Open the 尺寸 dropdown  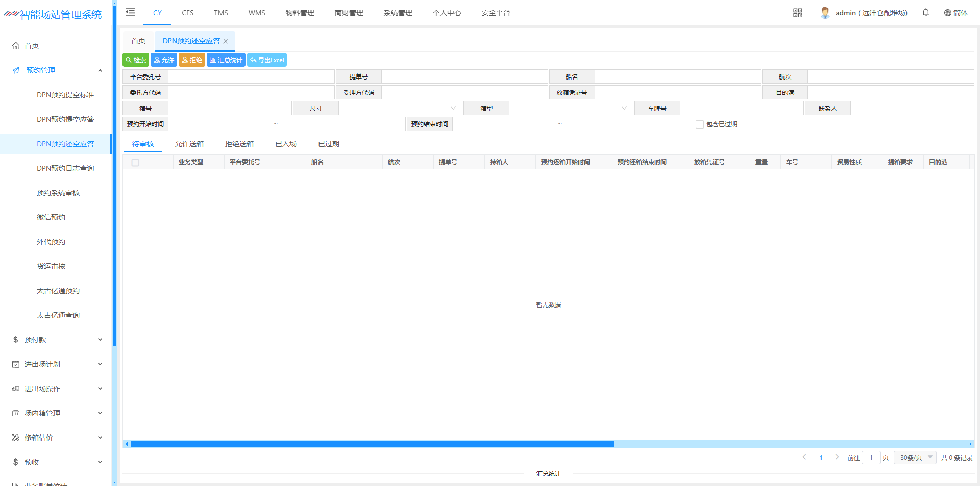pos(400,109)
